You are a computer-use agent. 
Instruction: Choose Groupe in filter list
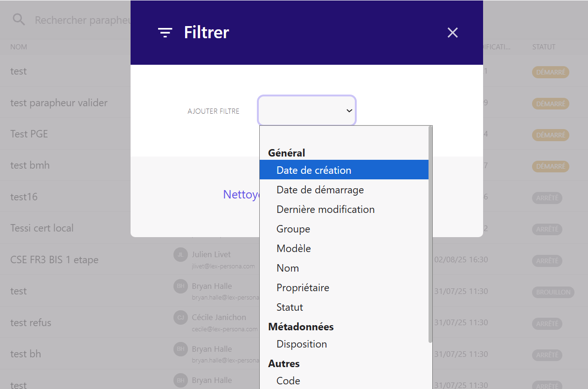[x=293, y=229]
